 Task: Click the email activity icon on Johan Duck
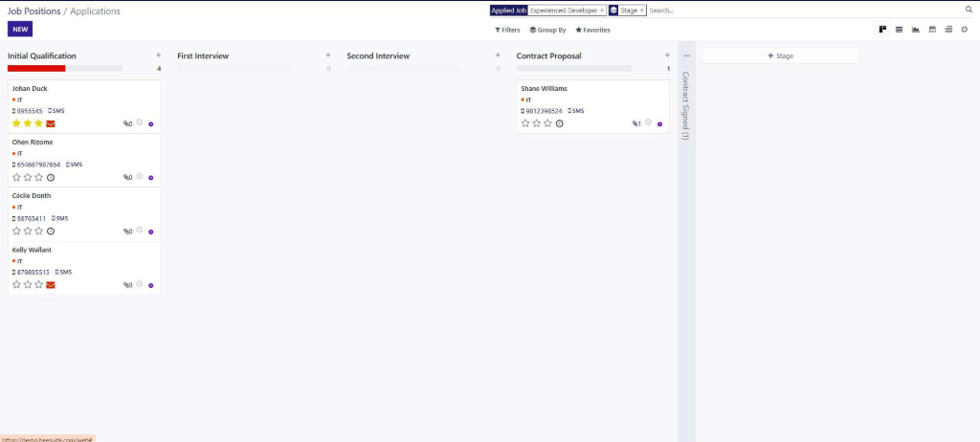click(51, 123)
